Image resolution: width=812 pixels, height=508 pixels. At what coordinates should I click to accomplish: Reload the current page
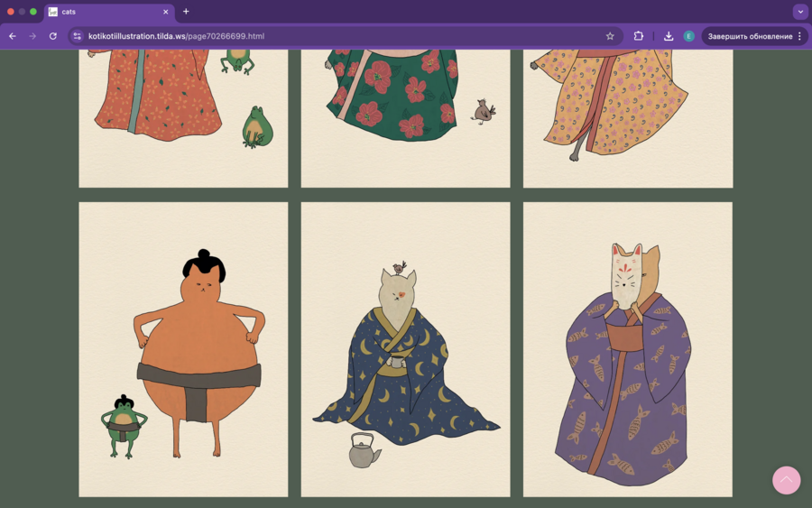(53, 36)
